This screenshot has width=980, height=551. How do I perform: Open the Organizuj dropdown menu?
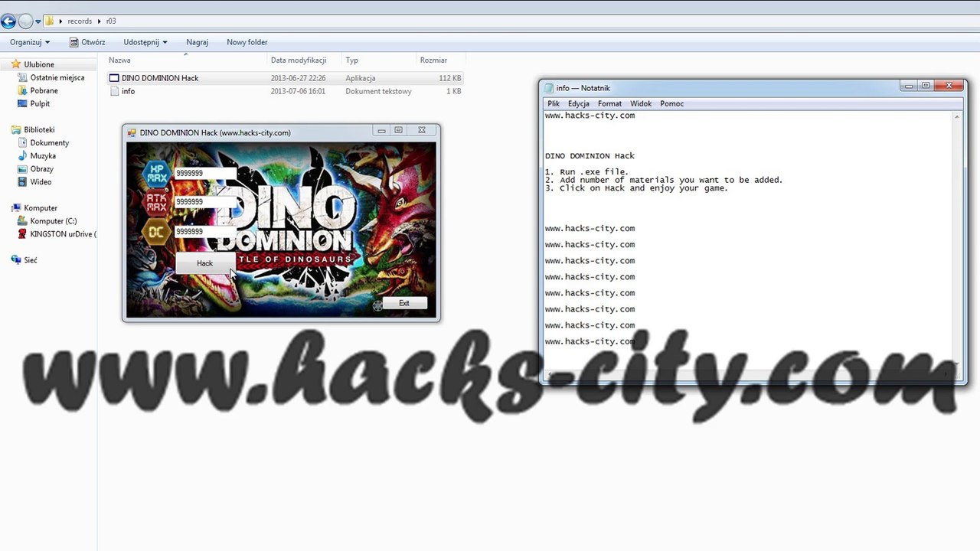(x=30, y=42)
